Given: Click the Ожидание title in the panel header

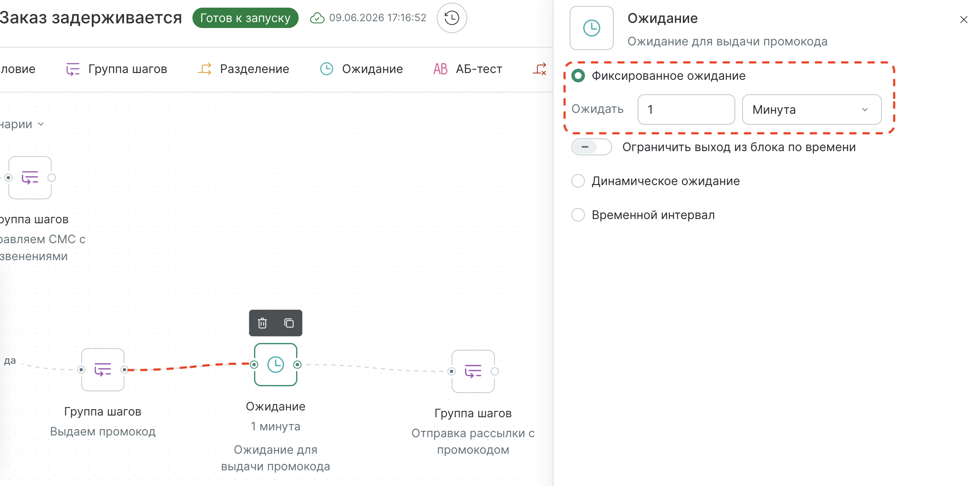Looking at the screenshot, I should tap(663, 18).
